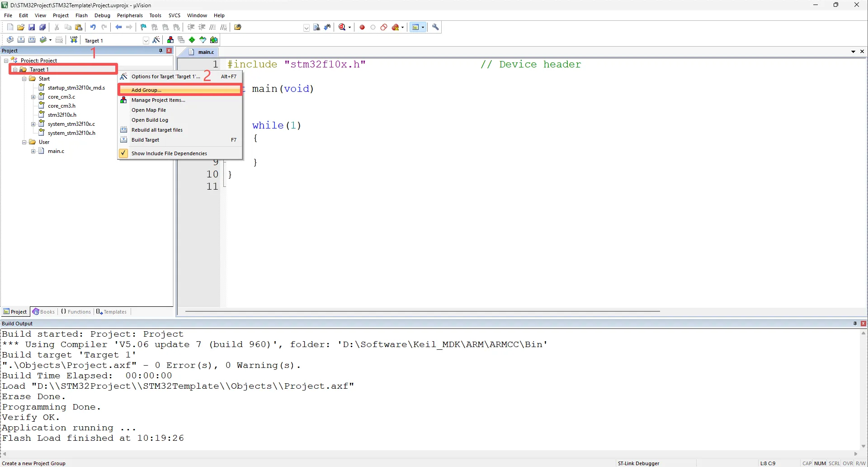Click the Undo arrow icon
The width and height of the screenshot is (868, 467).
click(x=93, y=27)
